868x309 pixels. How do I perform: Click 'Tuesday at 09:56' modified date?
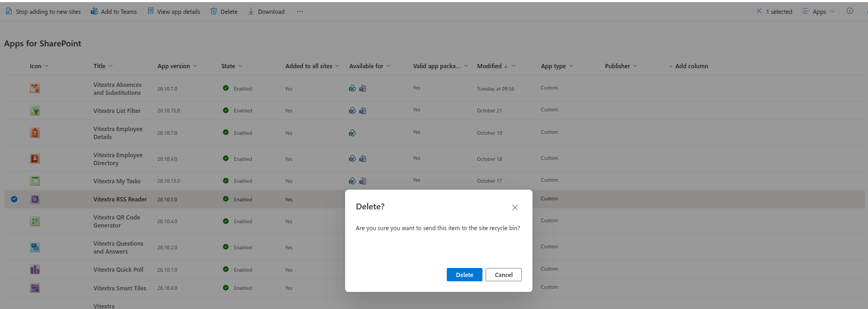click(495, 89)
